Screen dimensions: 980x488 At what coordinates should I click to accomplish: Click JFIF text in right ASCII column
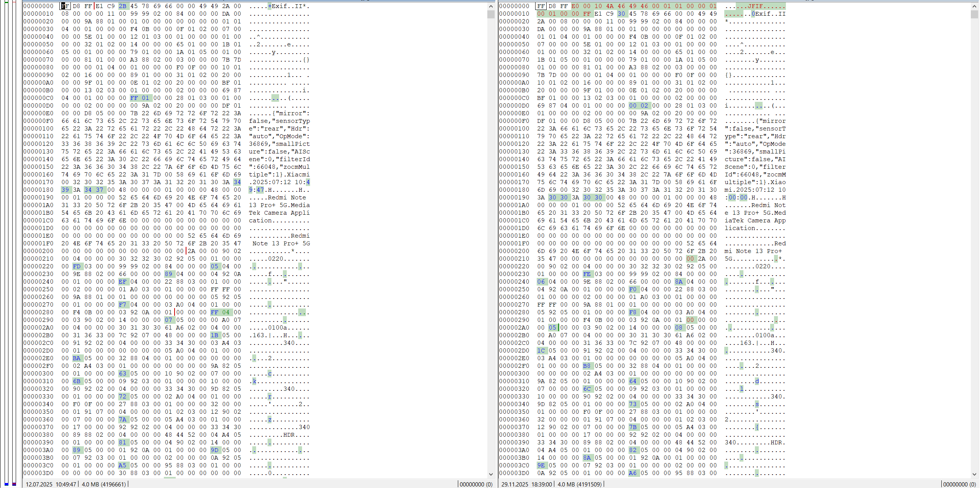pyautogui.click(x=755, y=6)
